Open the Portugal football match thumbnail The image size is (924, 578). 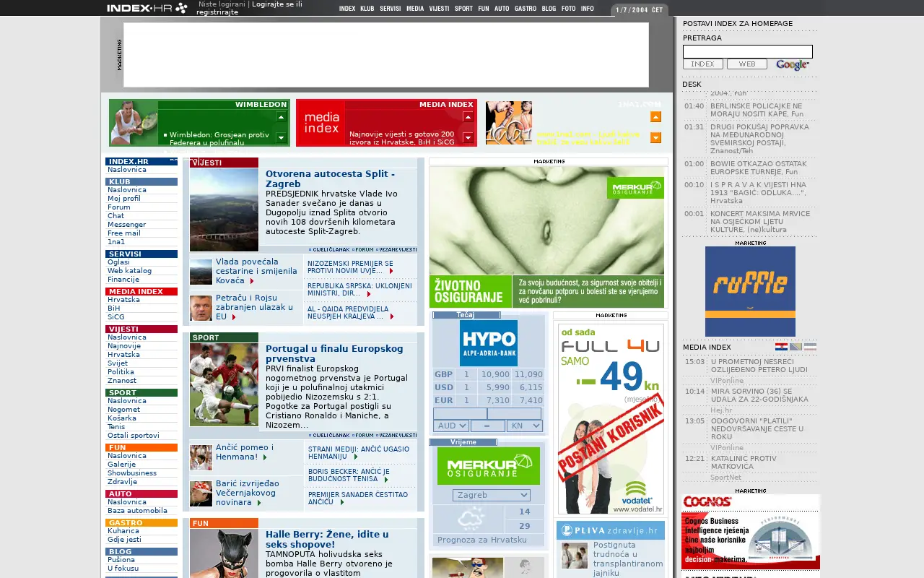point(224,384)
